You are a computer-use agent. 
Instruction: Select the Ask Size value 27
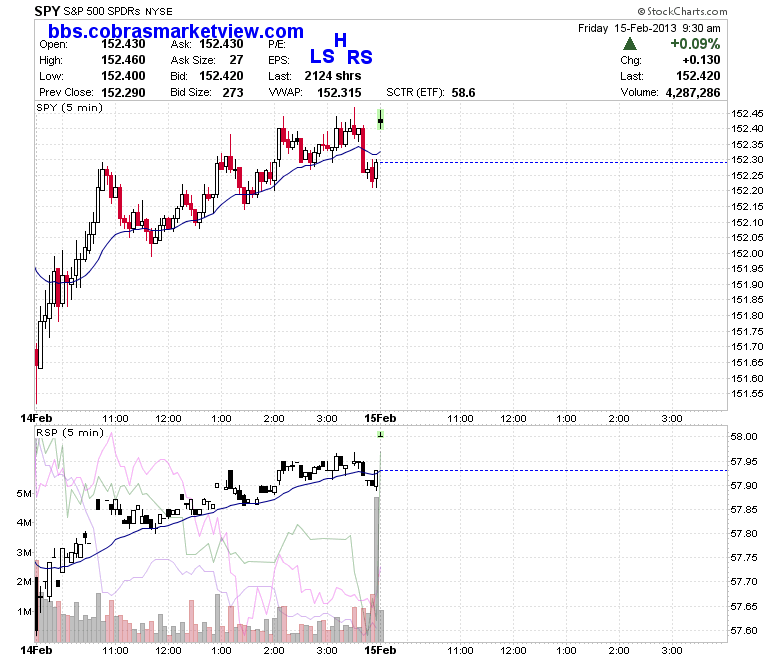(236, 60)
